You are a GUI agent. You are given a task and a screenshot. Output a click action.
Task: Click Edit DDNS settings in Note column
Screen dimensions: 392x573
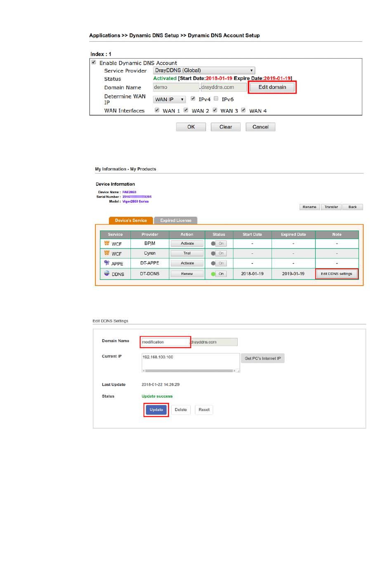click(336, 274)
